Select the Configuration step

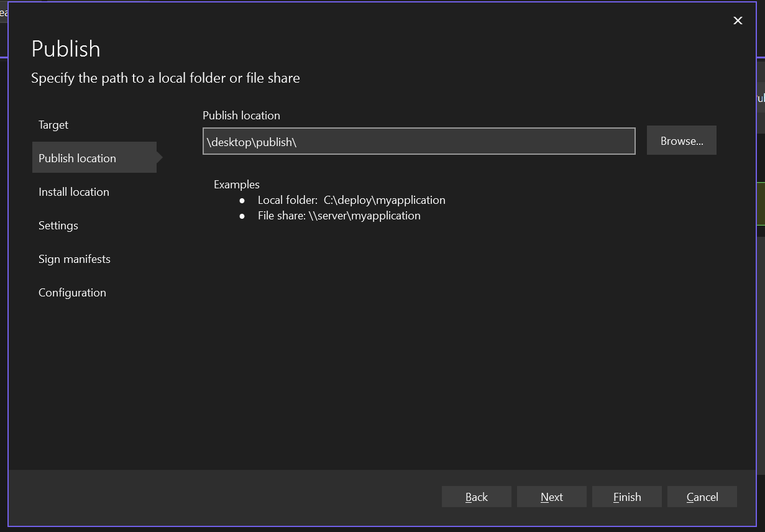click(x=72, y=292)
